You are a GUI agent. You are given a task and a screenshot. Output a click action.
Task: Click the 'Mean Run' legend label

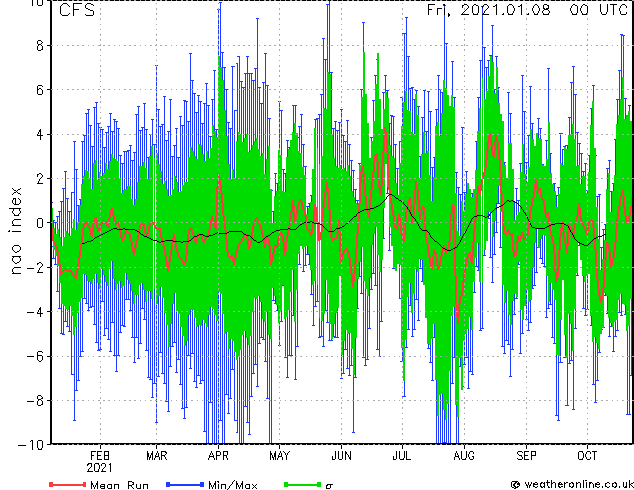[x=119, y=485]
